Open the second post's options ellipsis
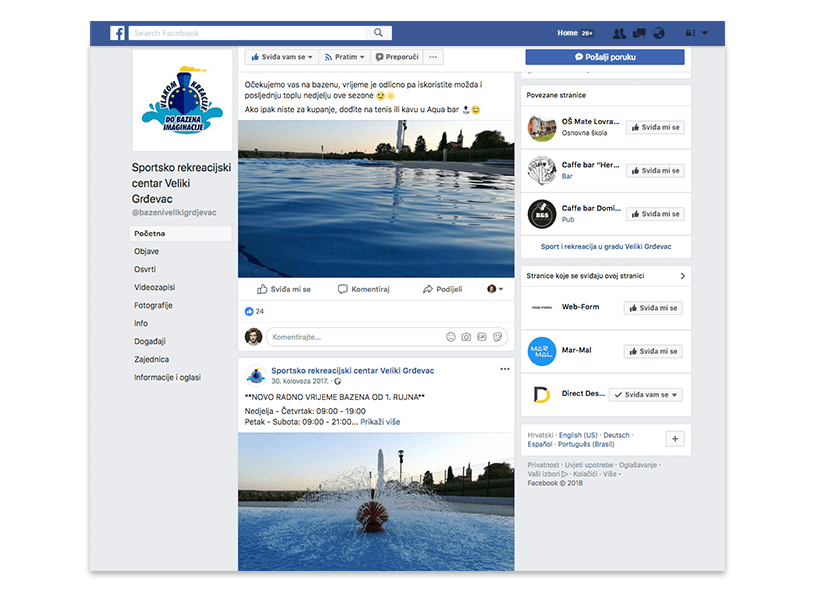This screenshot has width=815, height=600. [505, 369]
